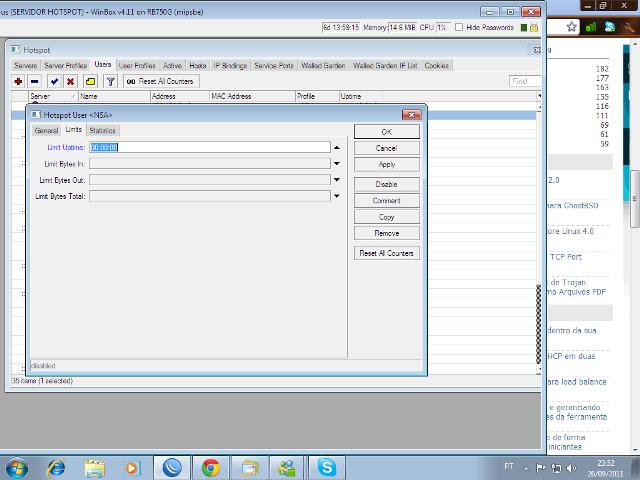Click the yellow Comment icon in toolbar
The width and height of the screenshot is (640, 480).
click(90, 81)
